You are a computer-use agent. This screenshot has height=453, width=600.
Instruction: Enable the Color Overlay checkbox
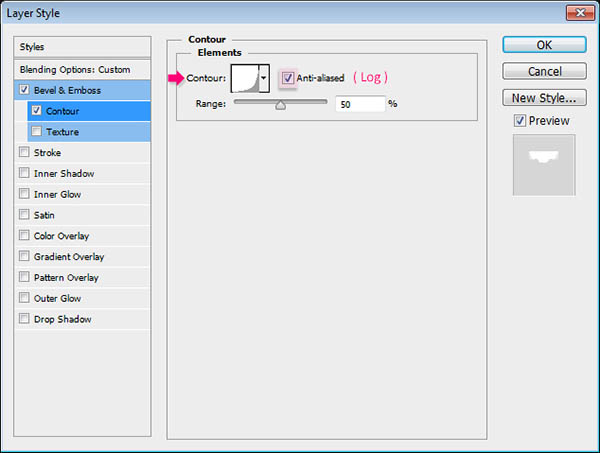point(24,235)
